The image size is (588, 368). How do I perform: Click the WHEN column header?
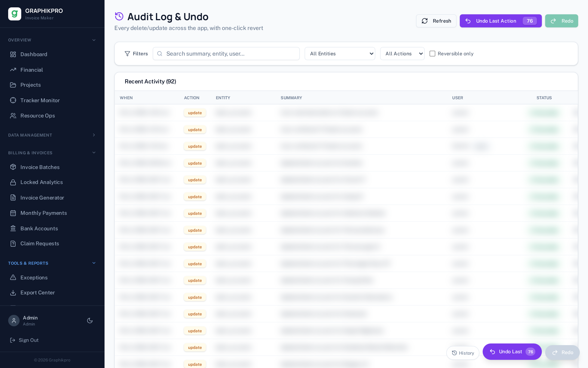[x=126, y=98]
